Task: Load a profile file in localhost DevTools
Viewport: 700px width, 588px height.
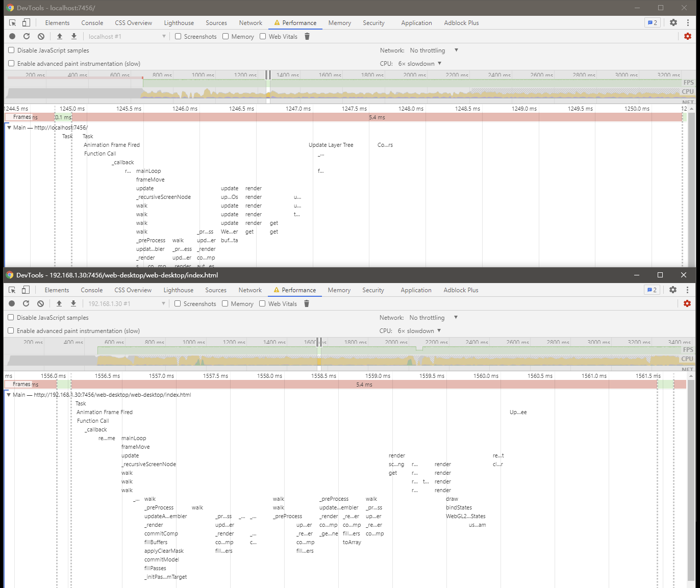Action: point(60,36)
